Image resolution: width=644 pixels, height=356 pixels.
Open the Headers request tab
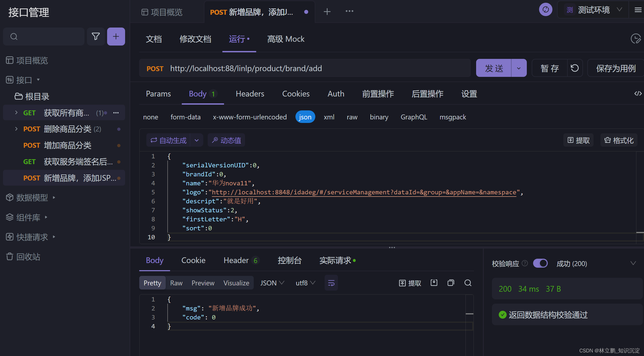pos(250,94)
